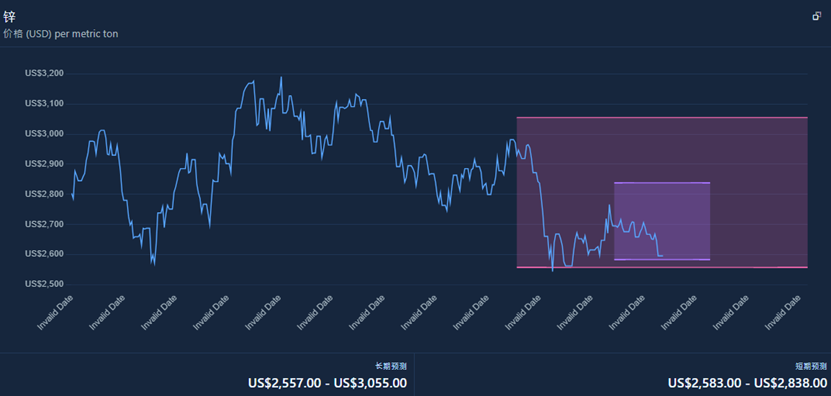
Task: Click the subtitle 价格 (USD) per metric ton
Action: tap(60, 34)
